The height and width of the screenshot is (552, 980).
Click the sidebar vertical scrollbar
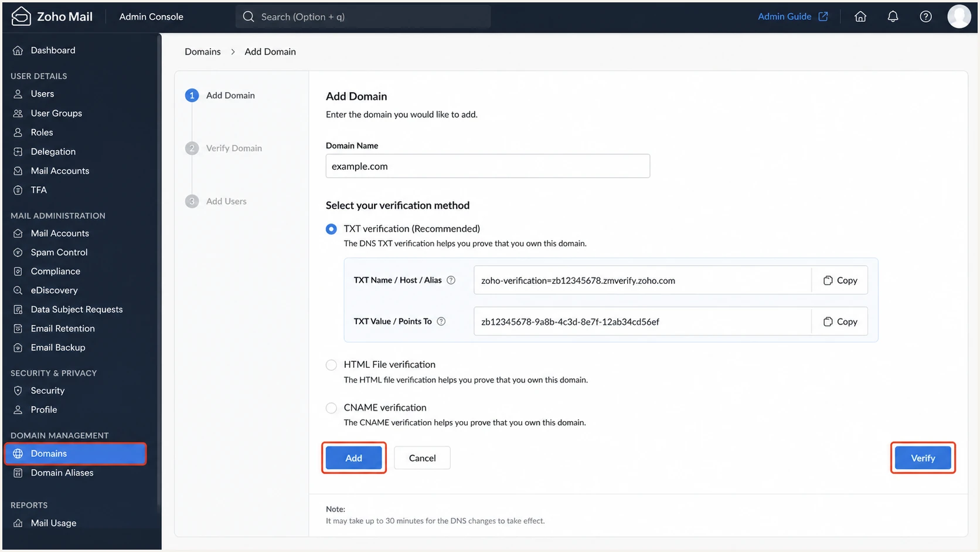(159, 270)
